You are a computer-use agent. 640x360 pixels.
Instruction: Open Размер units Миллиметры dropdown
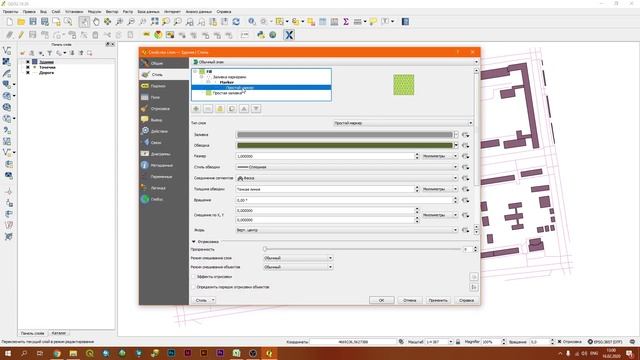coord(439,156)
